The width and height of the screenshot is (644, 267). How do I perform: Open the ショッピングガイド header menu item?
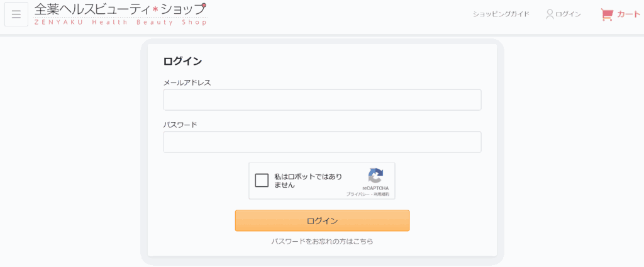click(501, 14)
